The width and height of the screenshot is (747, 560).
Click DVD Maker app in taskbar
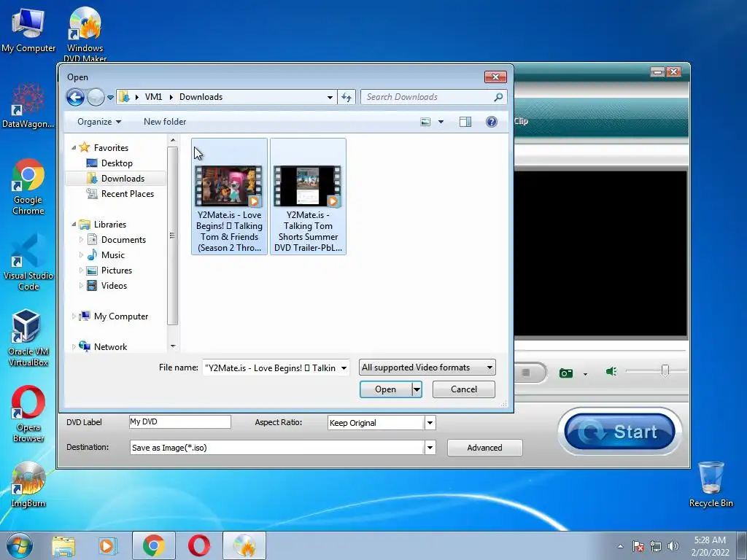point(244,545)
